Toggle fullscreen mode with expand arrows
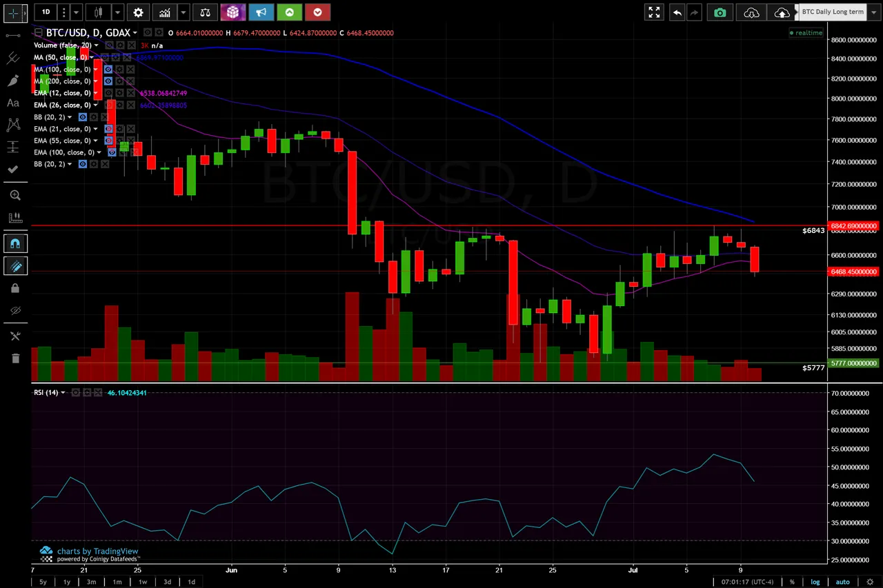883x588 pixels. tap(654, 12)
